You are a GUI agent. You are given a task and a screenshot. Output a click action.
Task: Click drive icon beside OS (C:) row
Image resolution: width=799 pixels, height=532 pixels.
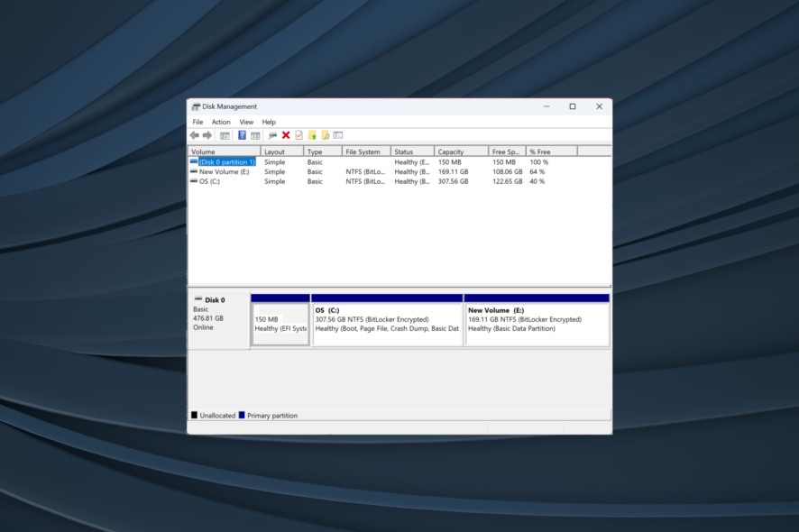pyautogui.click(x=194, y=181)
